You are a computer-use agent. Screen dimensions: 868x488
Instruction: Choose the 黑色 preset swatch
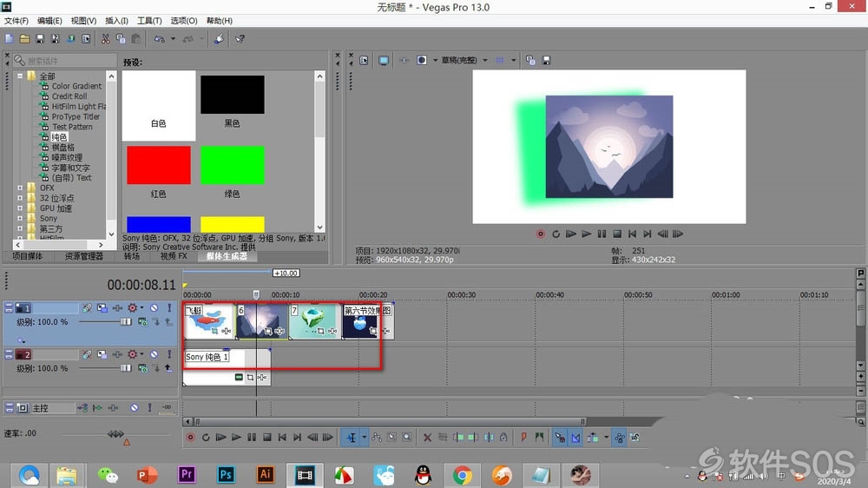click(x=233, y=95)
